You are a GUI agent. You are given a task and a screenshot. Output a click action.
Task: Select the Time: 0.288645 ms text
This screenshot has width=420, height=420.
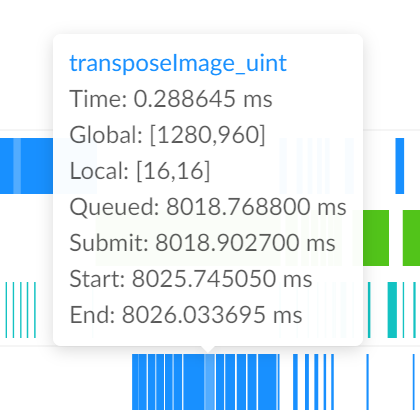pos(171,99)
